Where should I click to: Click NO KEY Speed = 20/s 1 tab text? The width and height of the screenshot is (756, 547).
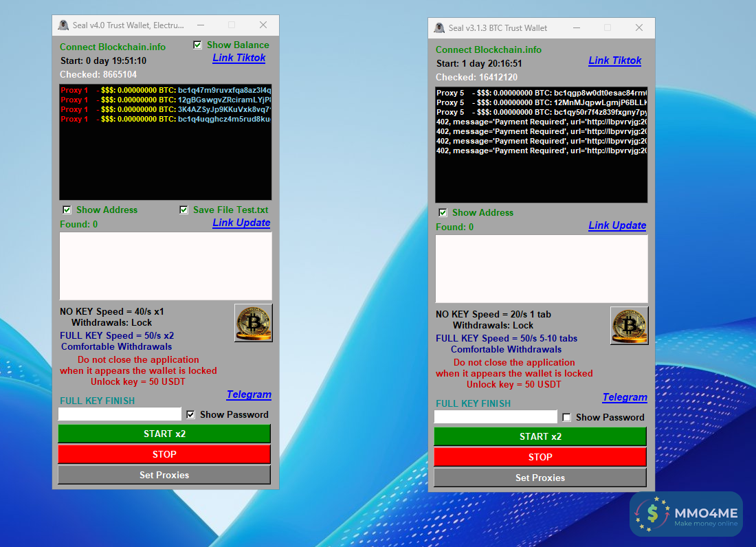click(493, 315)
